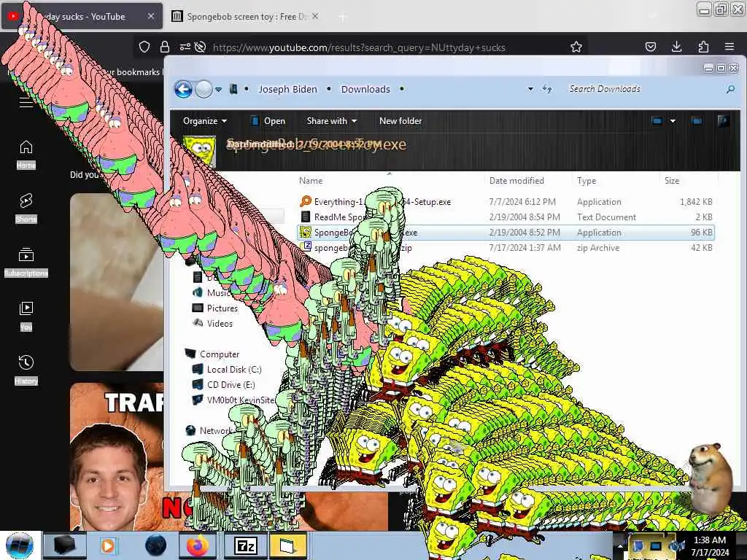
Task: Click YouTube You sidebar icon
Action: [26, 316]
